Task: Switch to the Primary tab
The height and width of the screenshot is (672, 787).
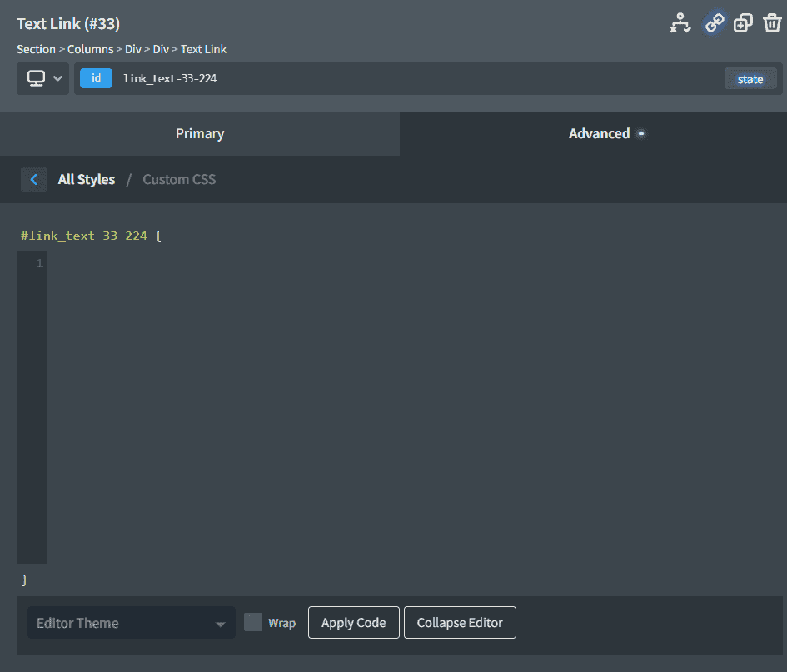Action: [200, 133]
